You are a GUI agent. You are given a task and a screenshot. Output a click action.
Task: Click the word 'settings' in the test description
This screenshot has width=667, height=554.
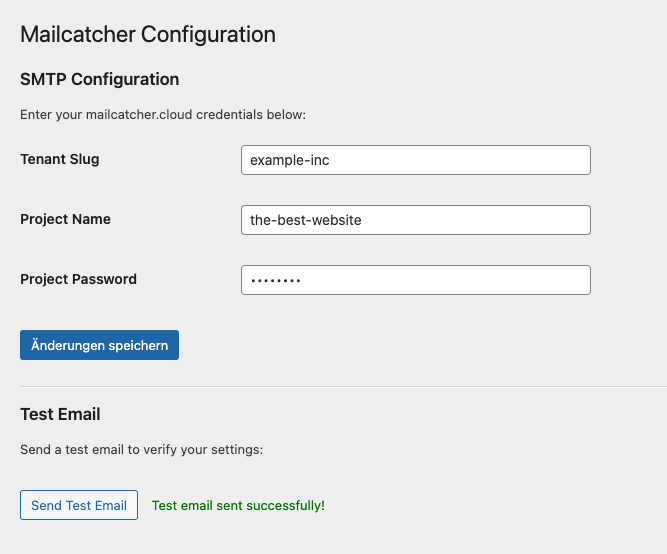237,450
